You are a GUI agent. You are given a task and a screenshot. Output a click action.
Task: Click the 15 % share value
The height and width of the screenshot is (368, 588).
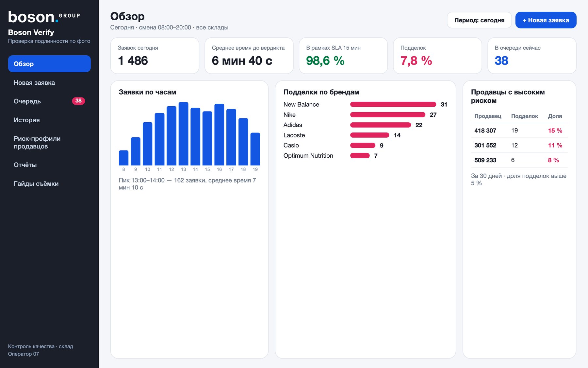pos(555,131)
